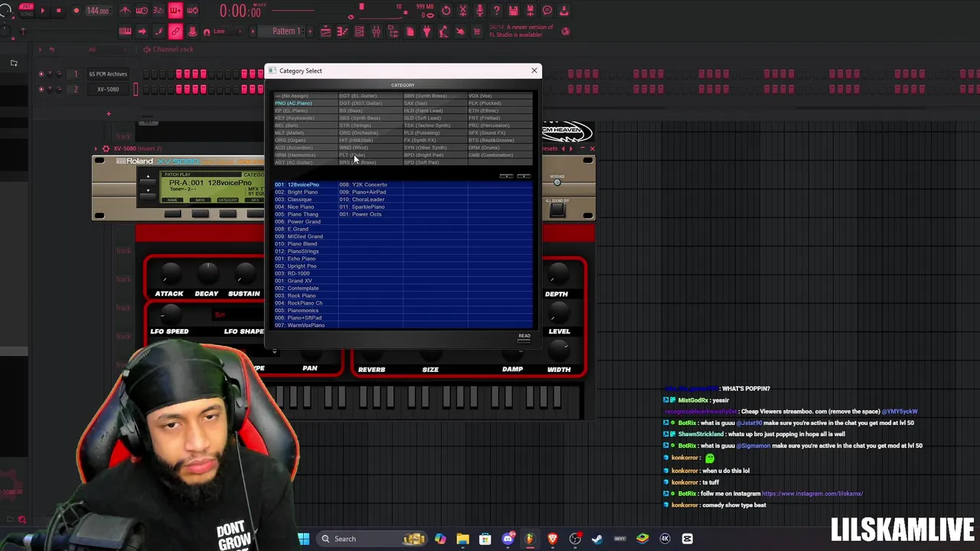Toggle the 65 PCM Archives mute LED
Viewport: 980px width, 551px height.
click(41, 74)
